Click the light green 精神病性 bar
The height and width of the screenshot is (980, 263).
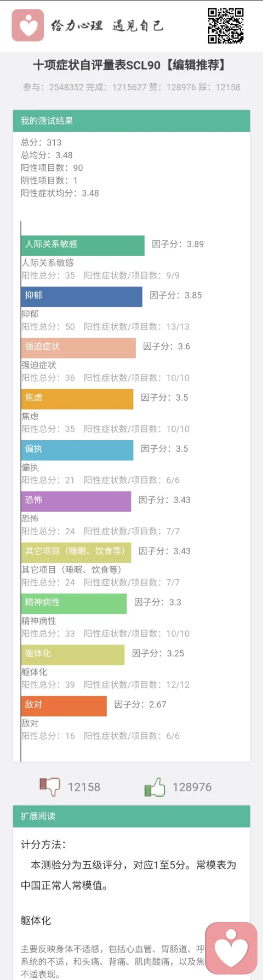[74, 602]
